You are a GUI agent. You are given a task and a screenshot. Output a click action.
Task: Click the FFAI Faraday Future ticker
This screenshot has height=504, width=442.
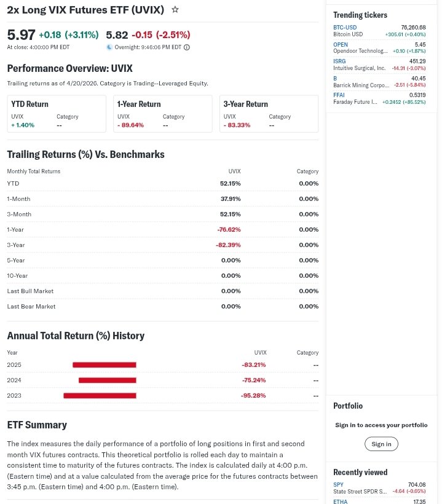point(339,95)
